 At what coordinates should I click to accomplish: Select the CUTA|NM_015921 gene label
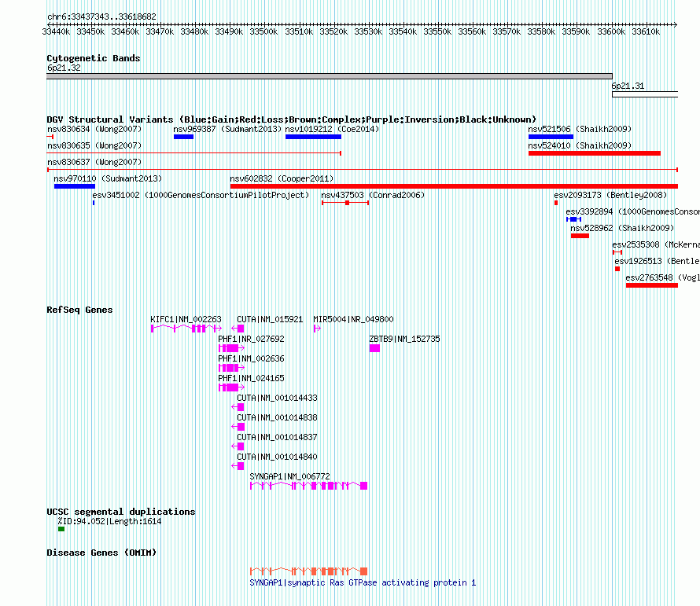pos(270,320)
